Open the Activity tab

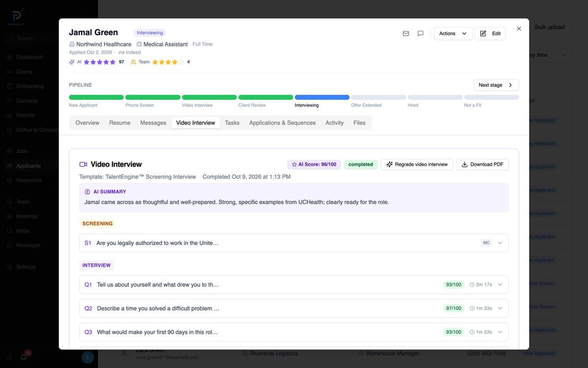click(335, 123)
